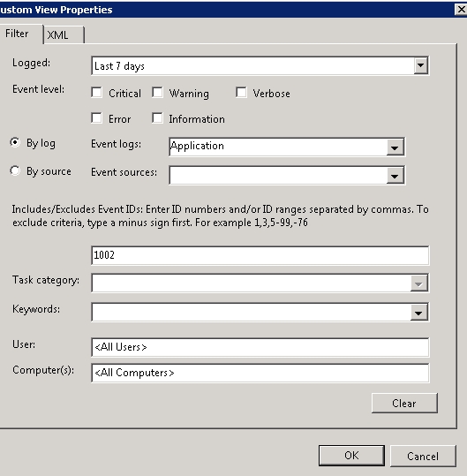467x476 pixels.
Task: Open the Keywords dropdown arrow
Action: pos(418,313)
